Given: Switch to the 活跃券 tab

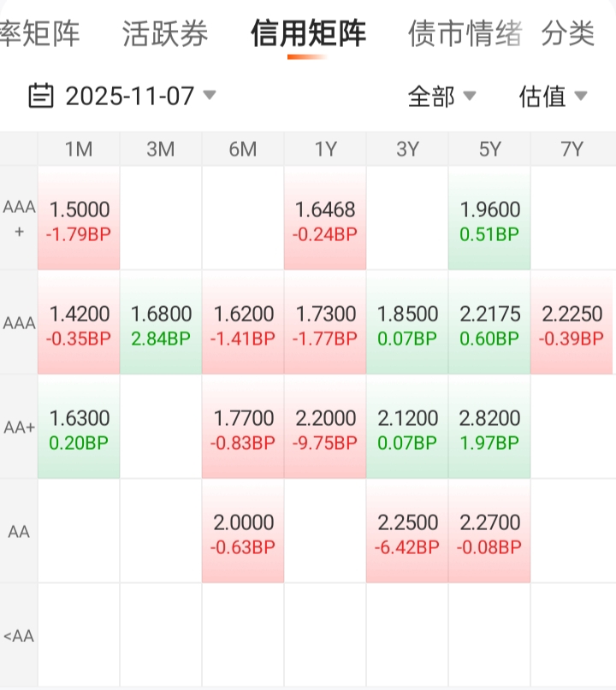Looking at the screenshot, I should [165, 34].
